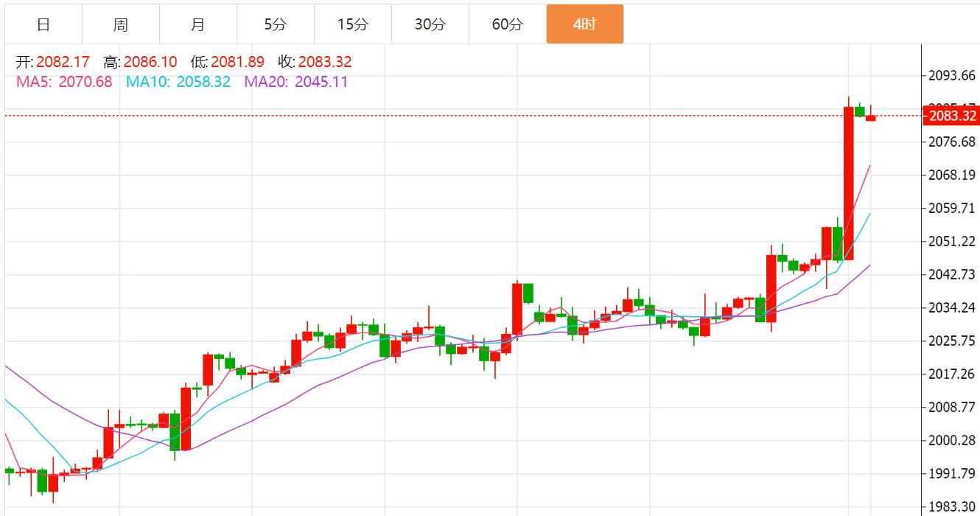The image size is (980, 516).
Task: Click axis label 2051.22
Action: tap(952, 242)
